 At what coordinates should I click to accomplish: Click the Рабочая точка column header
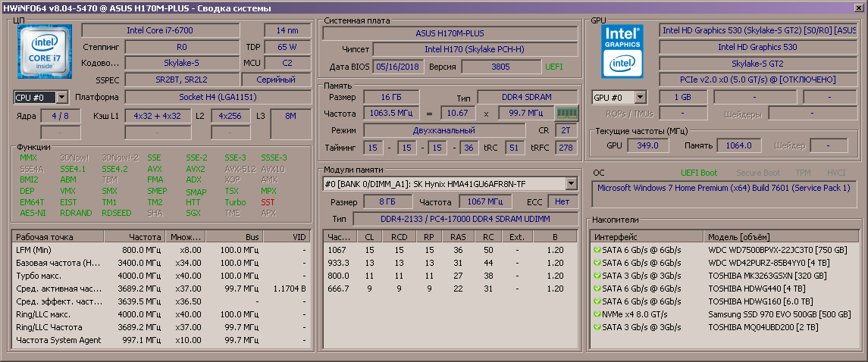pos(57,236)
